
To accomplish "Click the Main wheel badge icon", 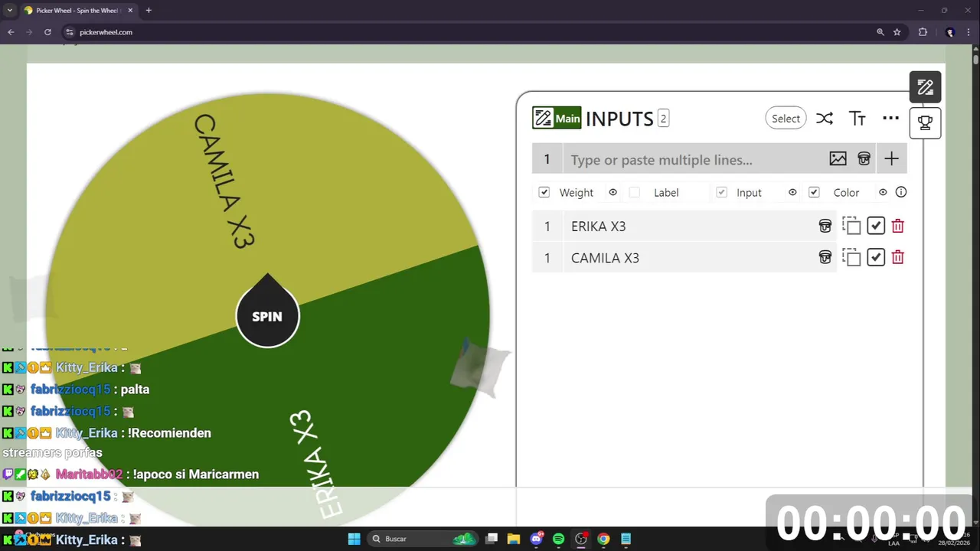I will point(557,118).
